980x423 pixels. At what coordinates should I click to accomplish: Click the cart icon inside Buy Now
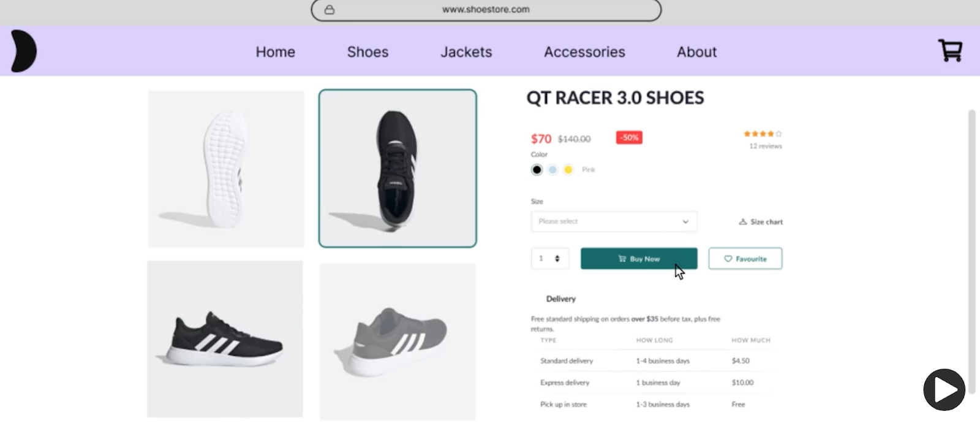coord(622,258)
